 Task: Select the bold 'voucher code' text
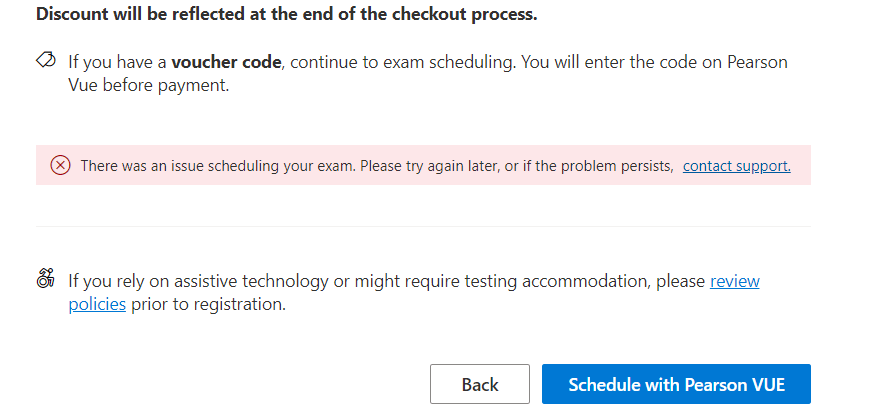pos(226,62)
